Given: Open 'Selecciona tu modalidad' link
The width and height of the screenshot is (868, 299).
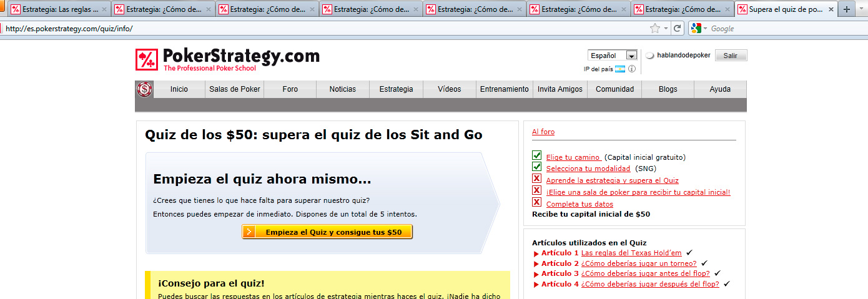Looking at the screenshot, I should pos(588,169).
